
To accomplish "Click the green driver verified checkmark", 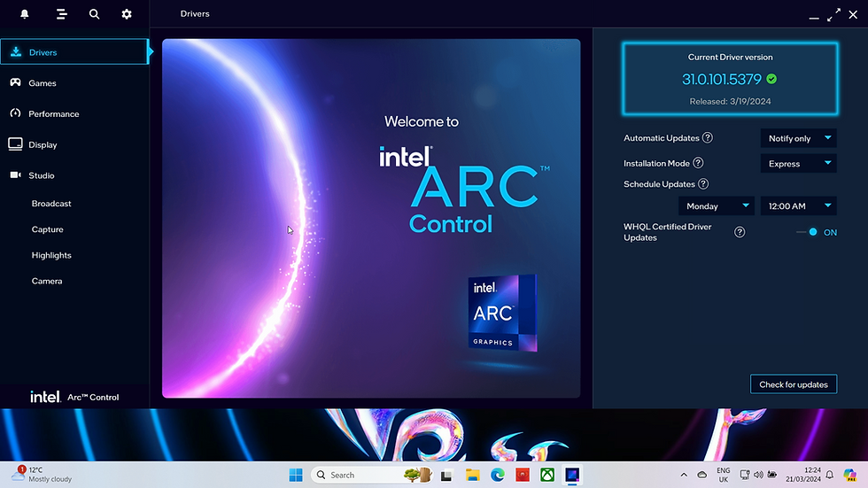I will pos(771,79).
